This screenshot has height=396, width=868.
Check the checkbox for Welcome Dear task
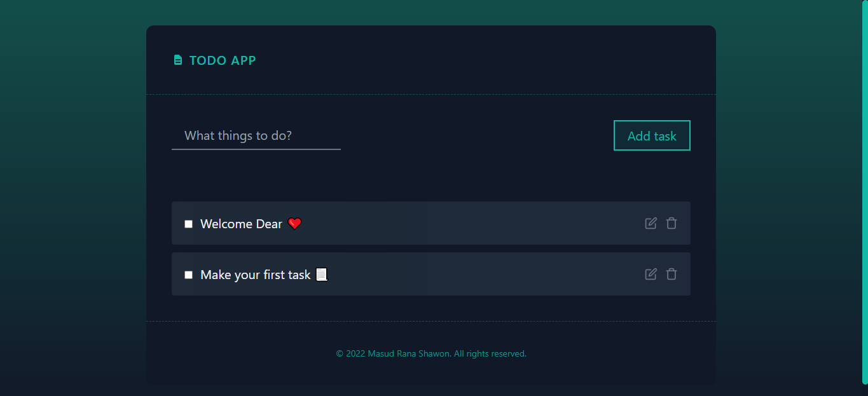188,223
